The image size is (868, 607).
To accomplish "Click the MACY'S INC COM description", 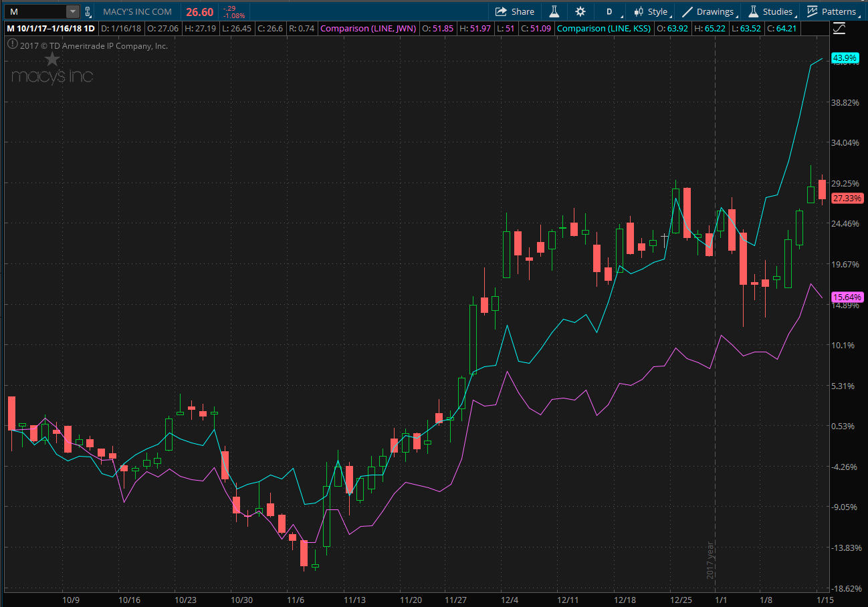I will tap(137, 11).
